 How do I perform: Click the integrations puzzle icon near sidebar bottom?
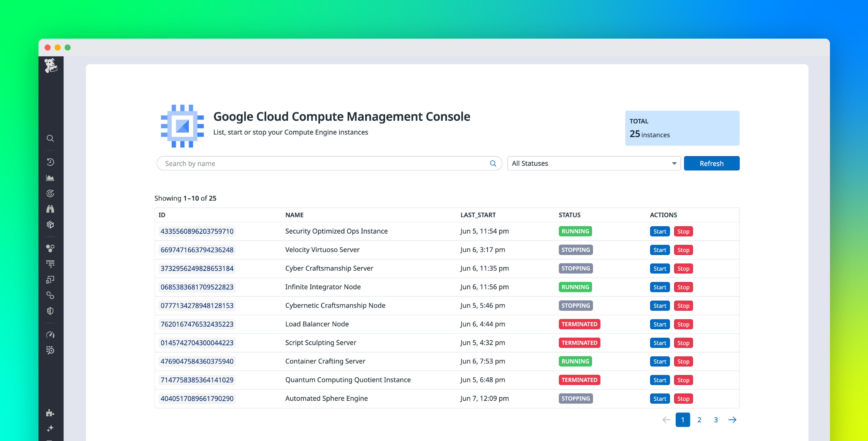coord(50,413)
